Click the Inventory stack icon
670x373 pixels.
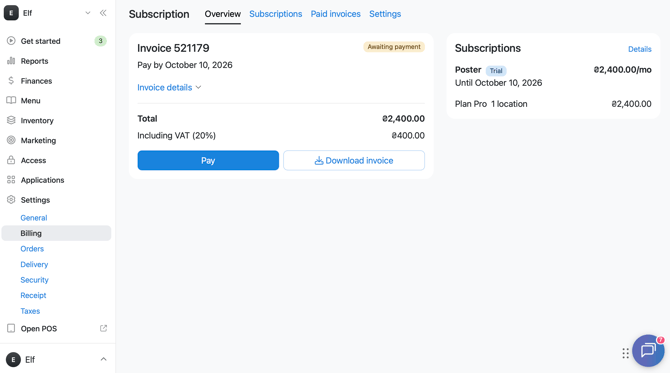click(x=11, y=120)
